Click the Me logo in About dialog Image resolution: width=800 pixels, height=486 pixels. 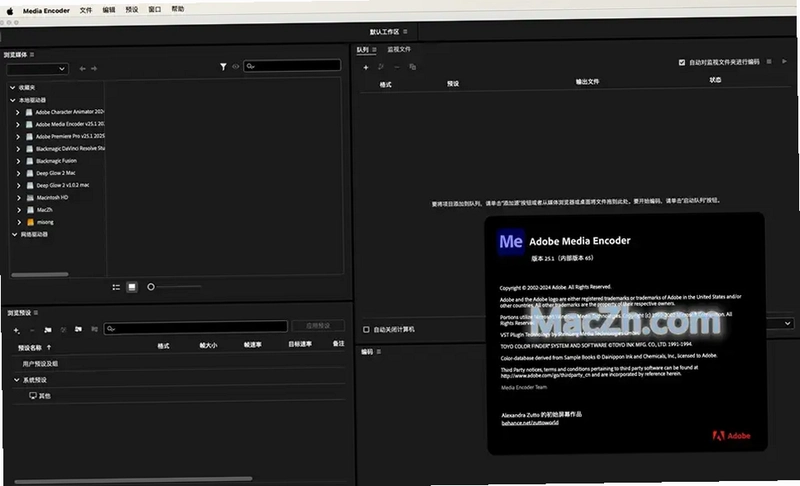511,241
